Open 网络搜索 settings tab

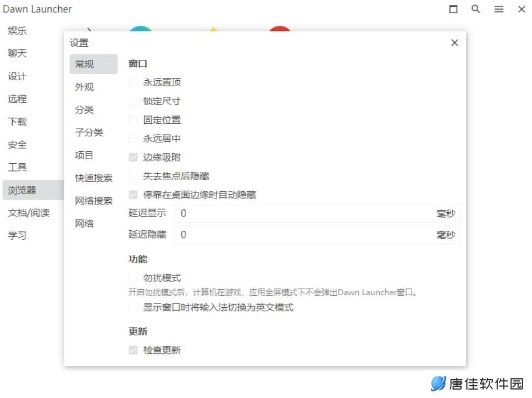pyautogui.click(x=93, y=201)
